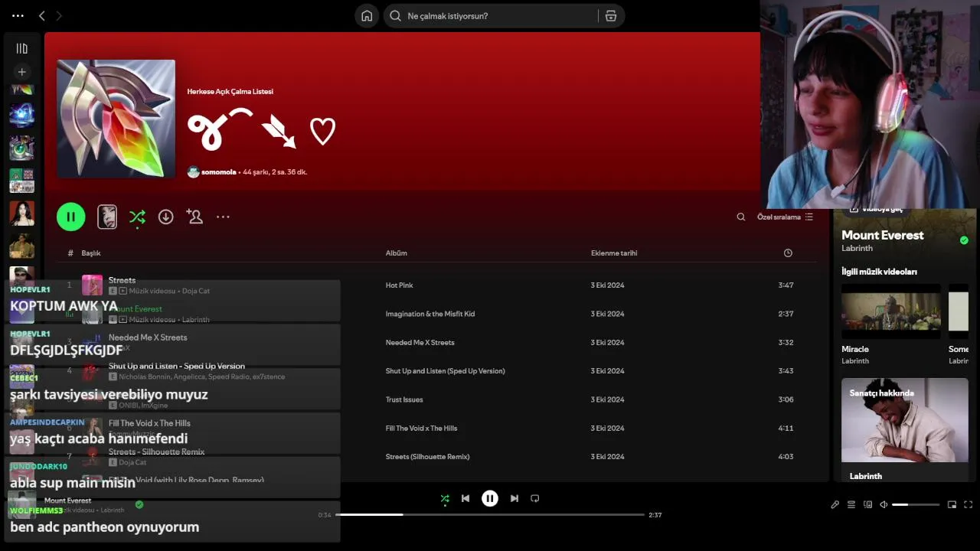Invite collaborators to the playlist
Screen dimensions: 980x551
194,217
